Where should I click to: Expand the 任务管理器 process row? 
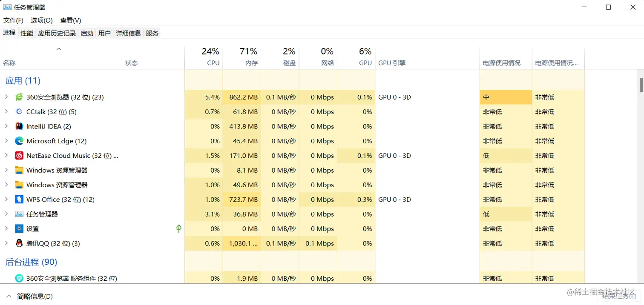[6, 214]
